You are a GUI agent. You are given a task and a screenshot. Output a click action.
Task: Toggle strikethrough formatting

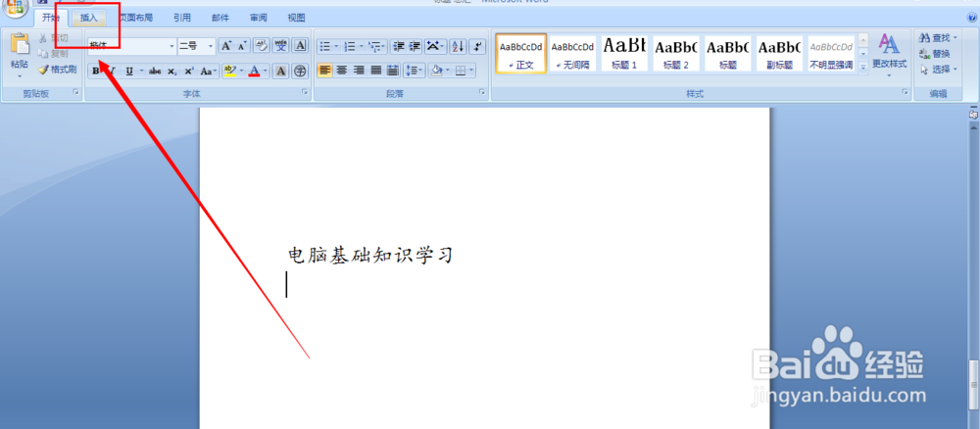pos(155,71)
